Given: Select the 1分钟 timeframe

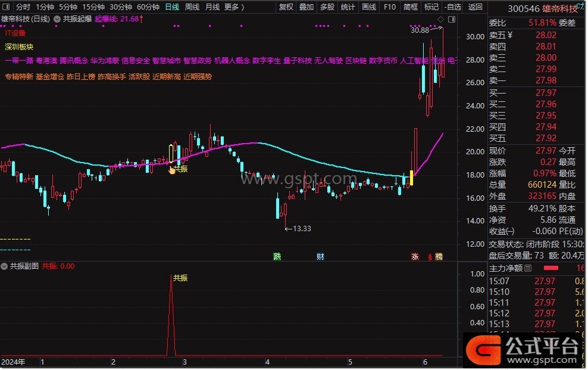Looking at the screenshot, I should [x=45, y=7].
